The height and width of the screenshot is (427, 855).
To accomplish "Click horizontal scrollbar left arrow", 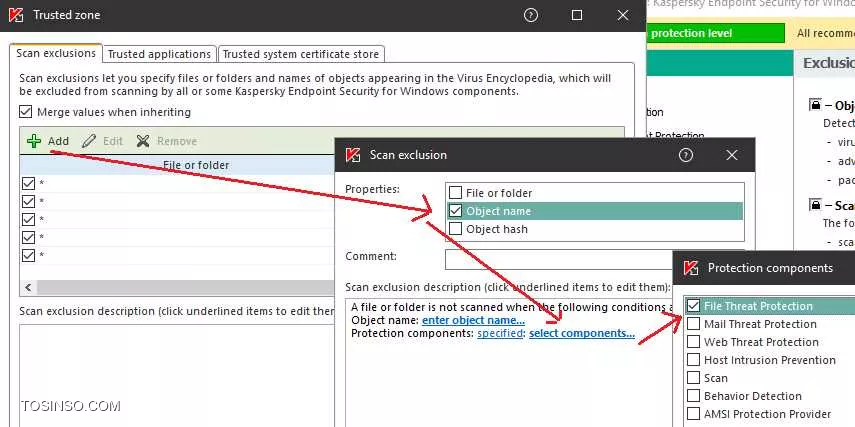I will pyautogui.click(x=28, y=287).
